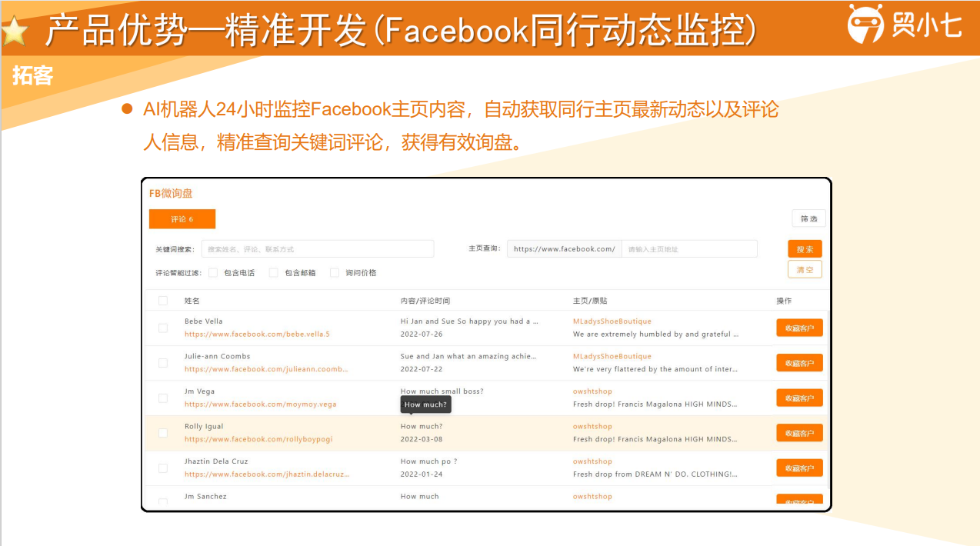Open the facebook.com/rollyboypogi profile link

click(x=258, y=440)
